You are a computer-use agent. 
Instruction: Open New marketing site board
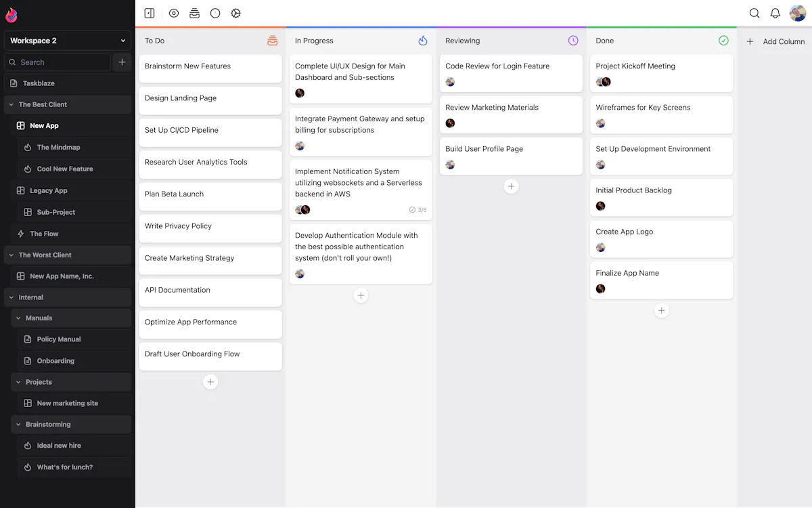[74, 403]
